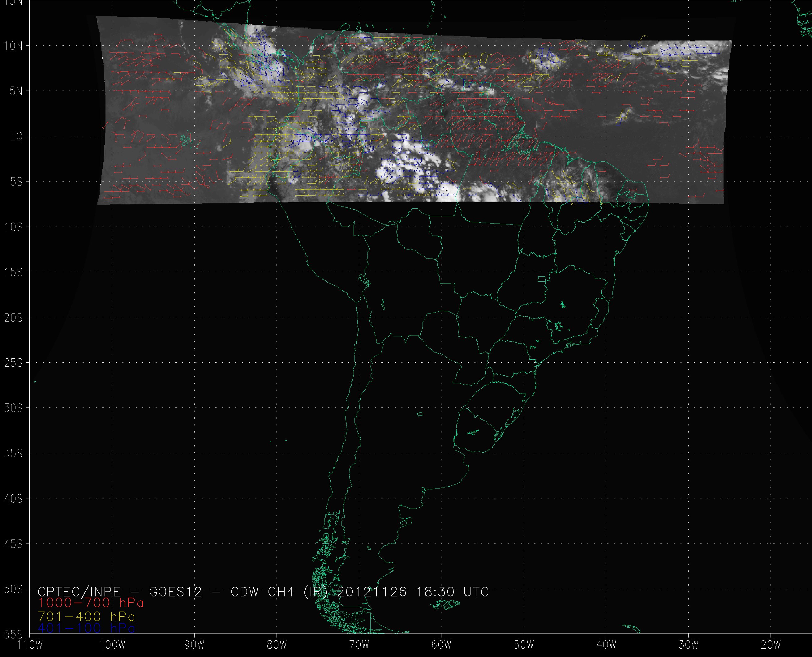Click the 10N latitude axis label
Viewport: 812px width, 657px height.
tap(13, 46)
